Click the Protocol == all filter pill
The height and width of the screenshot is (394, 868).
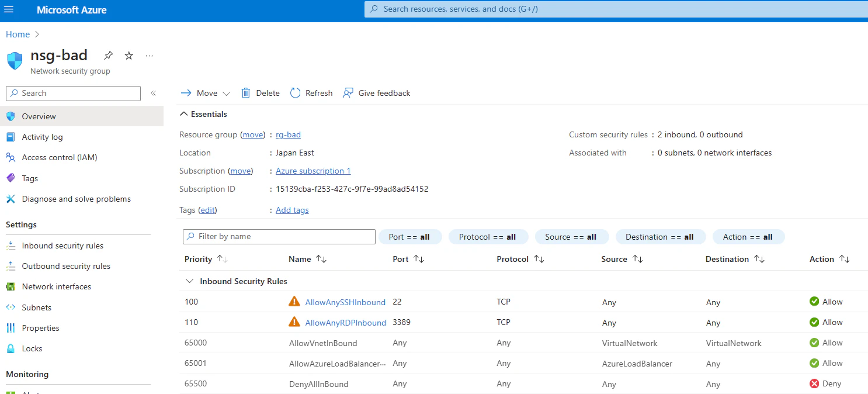[x=488, y=237]
